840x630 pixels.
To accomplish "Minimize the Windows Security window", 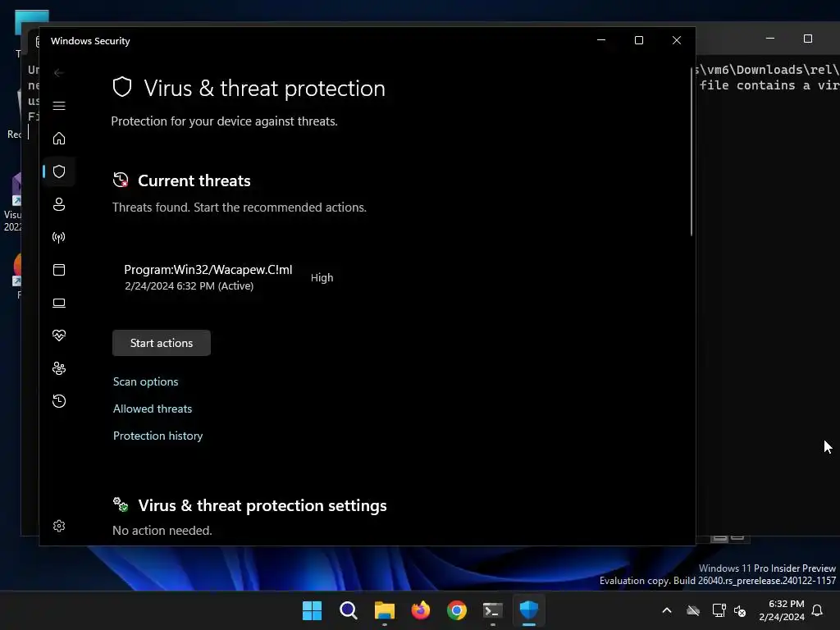I will (x=601, y=40).
